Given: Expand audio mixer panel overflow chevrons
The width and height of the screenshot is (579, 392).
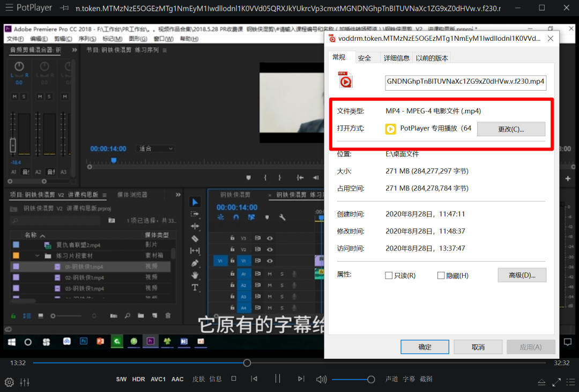Looking at the screenshot, I should click(x=74, y=50).
